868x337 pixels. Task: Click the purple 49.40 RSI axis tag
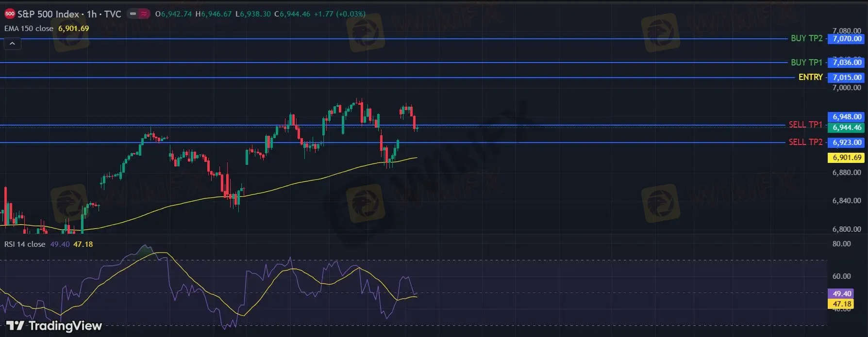tap(842, 294)
